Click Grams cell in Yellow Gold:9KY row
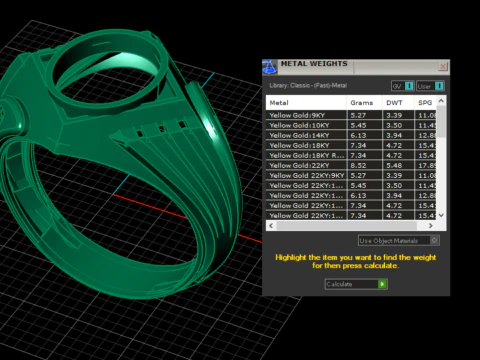Image resolution: width=480 pixels, height=360 pixels. pos(364,115)
